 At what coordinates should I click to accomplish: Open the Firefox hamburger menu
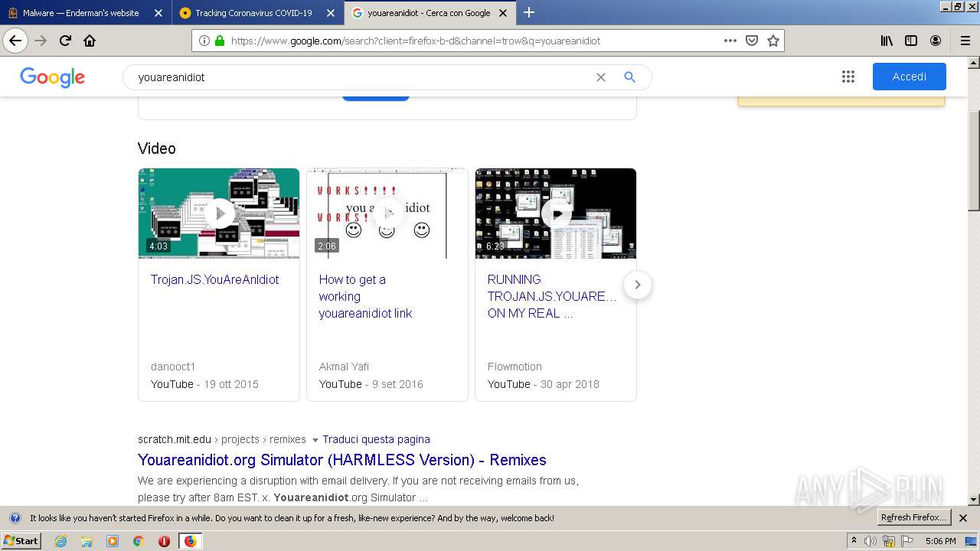965,41
